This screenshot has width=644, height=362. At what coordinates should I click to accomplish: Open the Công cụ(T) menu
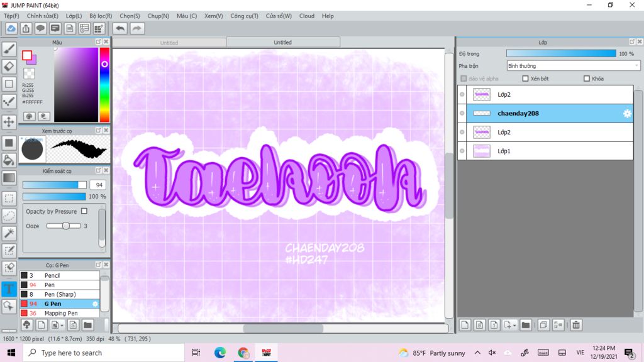click(244, 16)
